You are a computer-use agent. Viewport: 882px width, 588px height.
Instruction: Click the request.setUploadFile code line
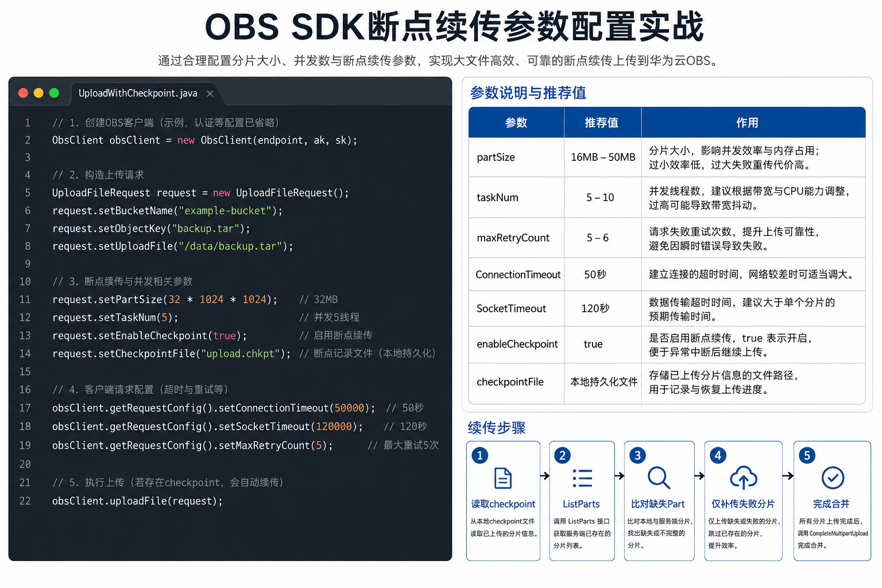click(x=172, y=246)
